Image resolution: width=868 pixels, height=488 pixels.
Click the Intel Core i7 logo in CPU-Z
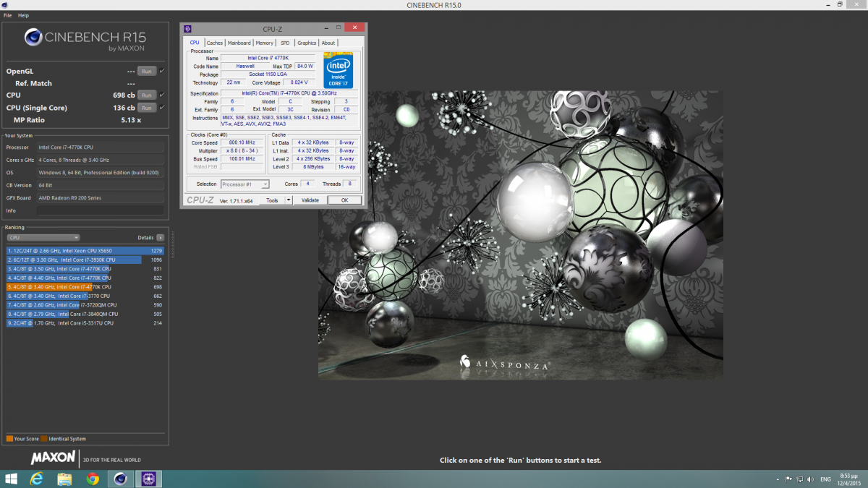point(338,70)
